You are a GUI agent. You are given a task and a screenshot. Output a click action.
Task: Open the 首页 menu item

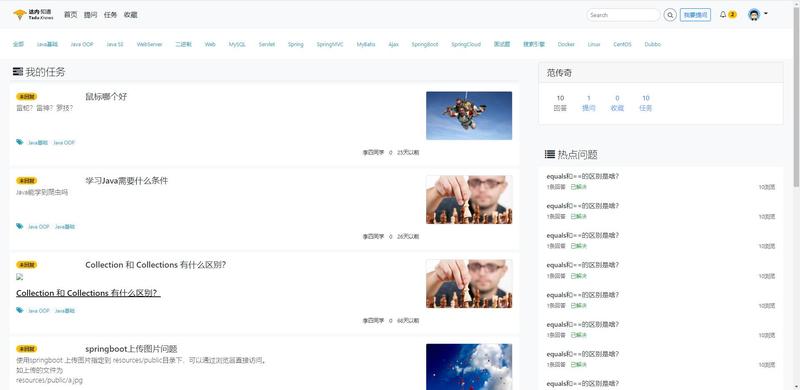(x=70, y=15)
